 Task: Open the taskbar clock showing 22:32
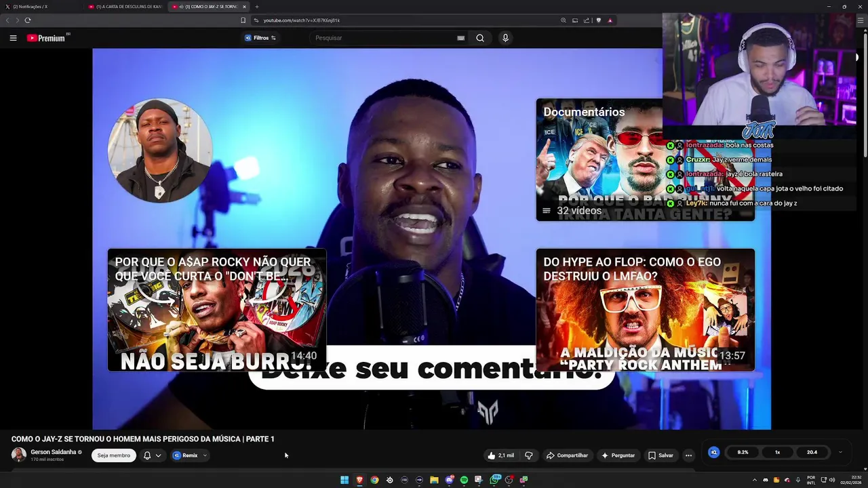851,480
